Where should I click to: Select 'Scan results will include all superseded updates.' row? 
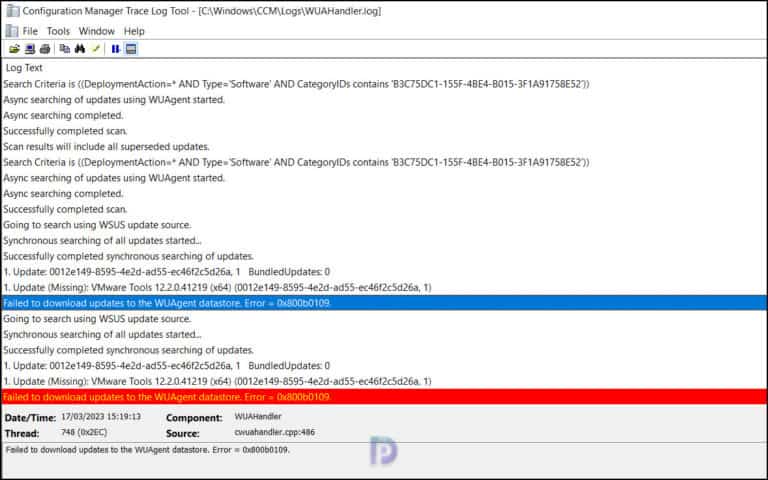click(384, 146)
